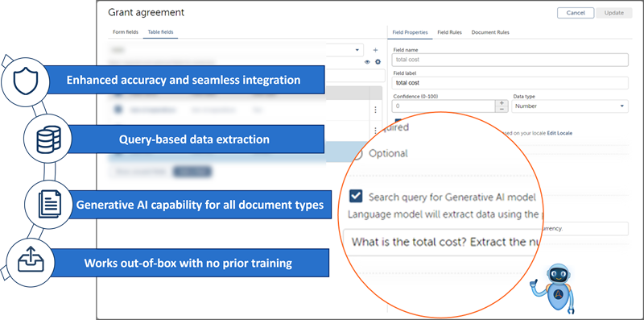Screen dimensions: 644x320
Task: Click the Update button
Action: point(614,13)
